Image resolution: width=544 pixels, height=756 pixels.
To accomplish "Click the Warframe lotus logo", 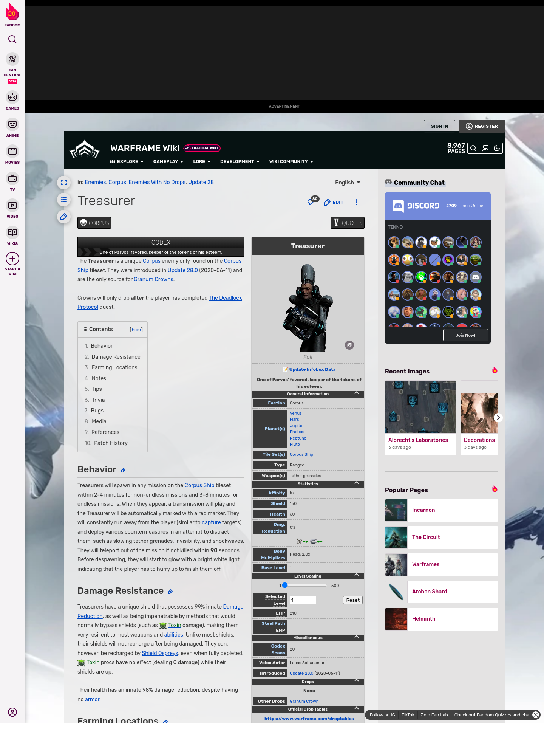I will pyautogui.click(x=85, y=150).
